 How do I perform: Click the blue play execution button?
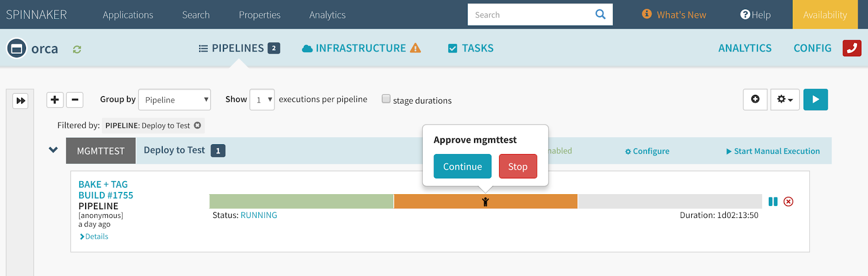click(815, 99)
